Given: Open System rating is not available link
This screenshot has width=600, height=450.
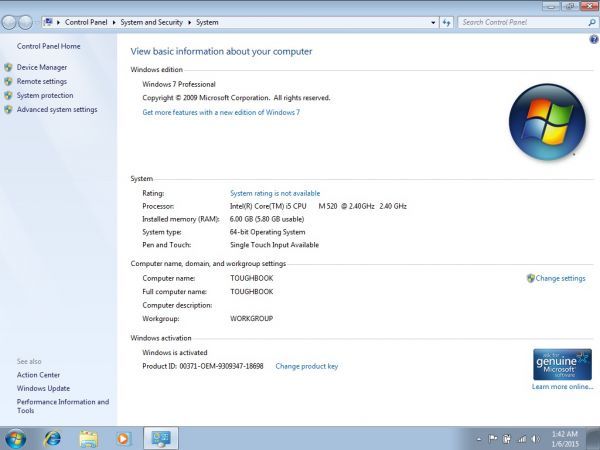Looking at the screenshot, I should tap(275, 193).
